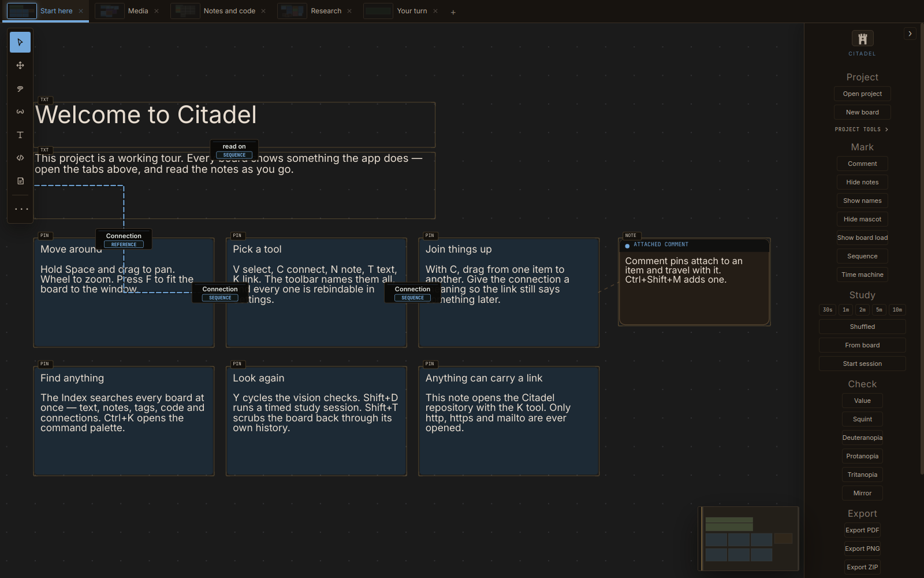
Task: Select the lasso tool
Action: point(20,88)
